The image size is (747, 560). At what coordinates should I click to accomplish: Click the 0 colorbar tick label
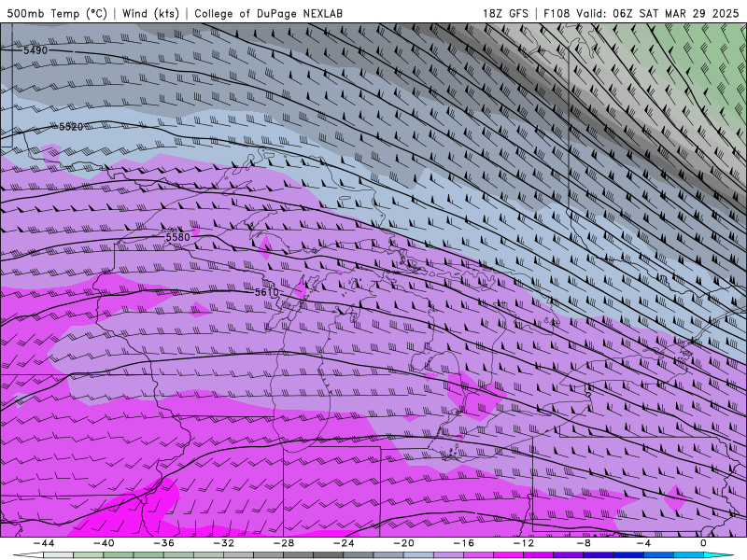tap(703, 543)
